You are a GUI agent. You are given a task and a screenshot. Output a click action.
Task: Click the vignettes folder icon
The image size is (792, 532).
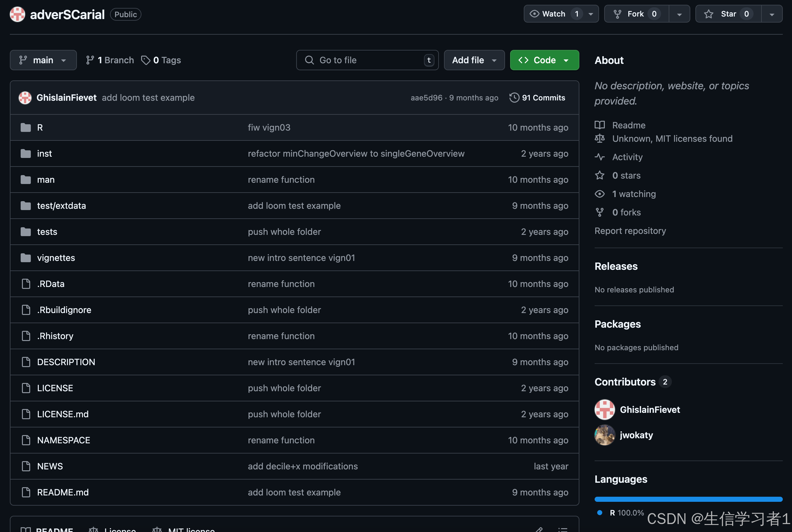click(x=25, y=258)
